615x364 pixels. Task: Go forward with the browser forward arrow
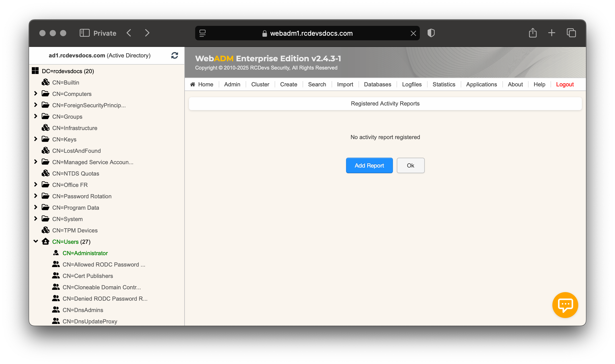tap(147, 33)
